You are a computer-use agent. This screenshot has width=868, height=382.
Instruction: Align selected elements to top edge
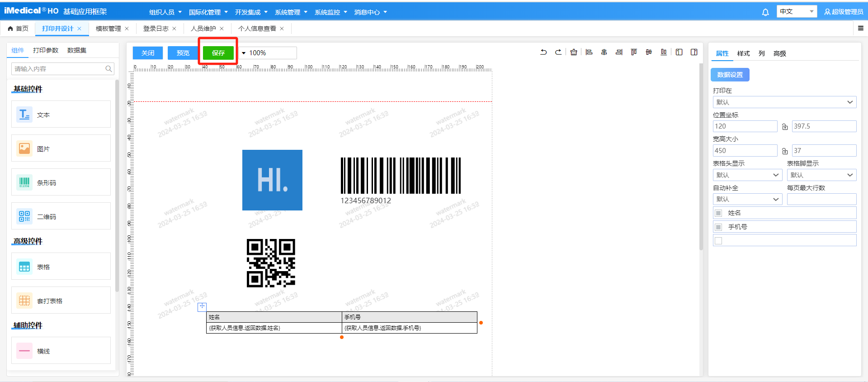click(x=634, y=53)
